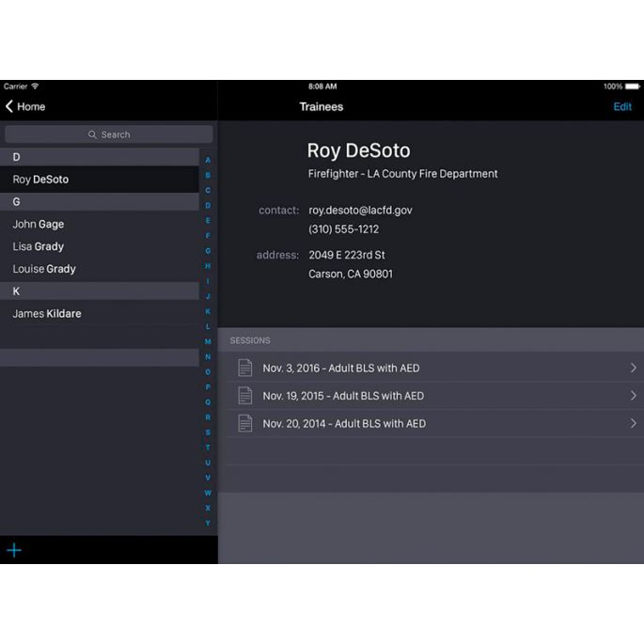The image size is (644, 644).
Task: Click the document icon for Nov. 3, 2016 session
Action: point(245,368)
